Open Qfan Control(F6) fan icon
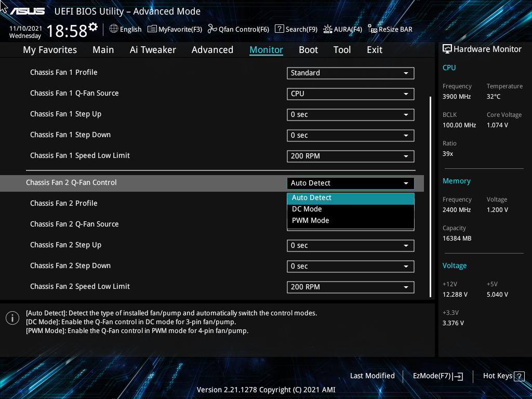Image resolution: width=532 pixels, height=399 pixels. tap(212, 29)
